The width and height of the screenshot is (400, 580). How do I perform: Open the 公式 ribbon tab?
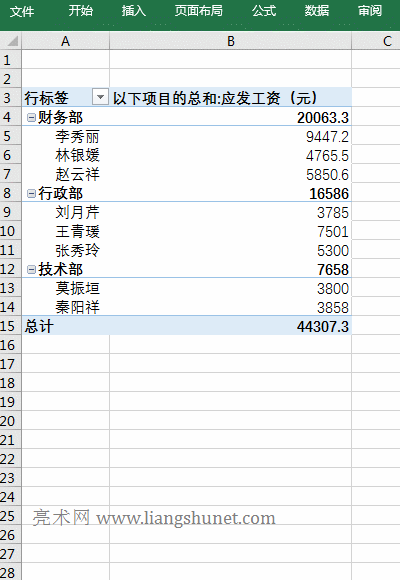pos(264,11)
